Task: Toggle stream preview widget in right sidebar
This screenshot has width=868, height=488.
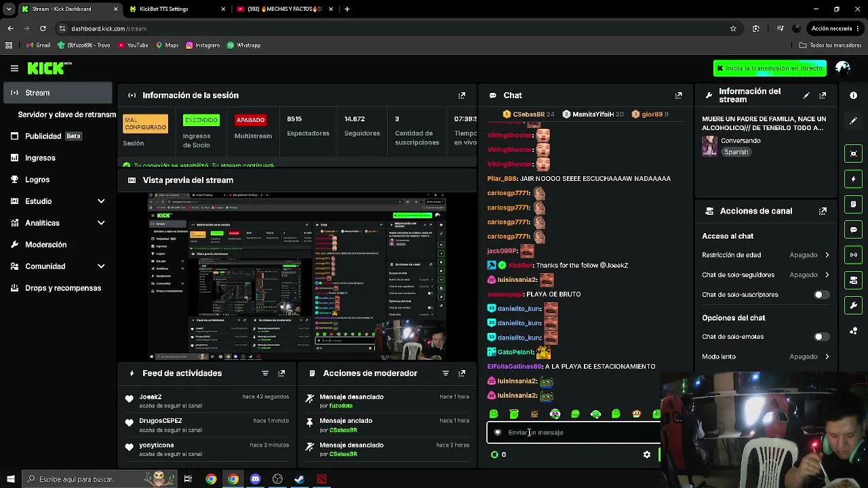Action: [x=854, y=153]
